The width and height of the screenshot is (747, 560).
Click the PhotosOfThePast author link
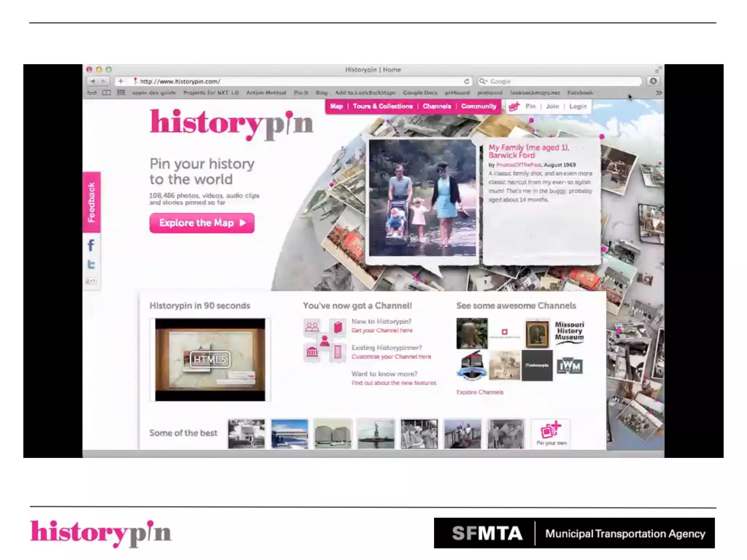click(519, 165)
